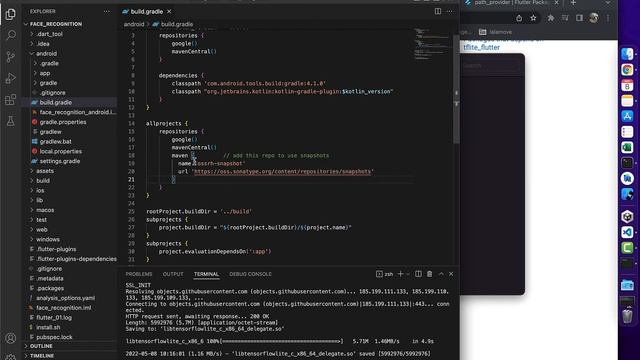The image size is (640, 360).
Task: Click the editor vertical scrollbar
Action: (x=456, y=90)
